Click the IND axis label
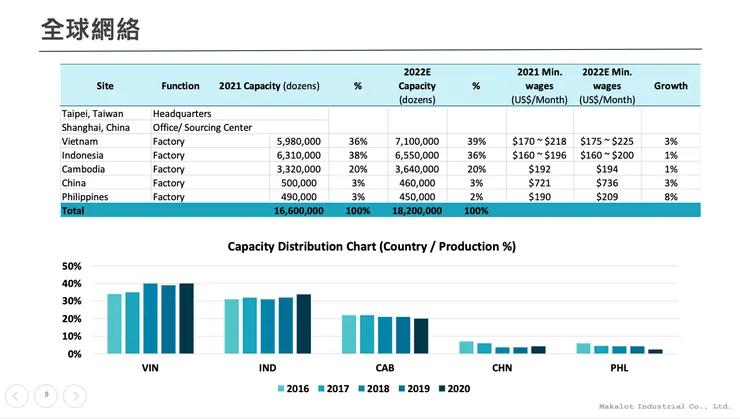 point(267,368)
